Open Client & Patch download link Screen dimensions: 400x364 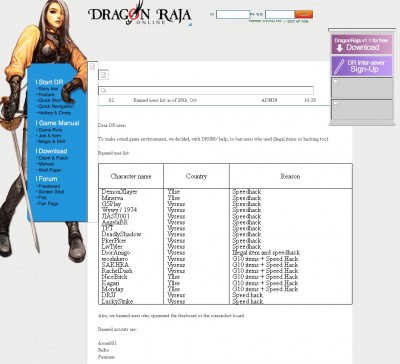52,158
